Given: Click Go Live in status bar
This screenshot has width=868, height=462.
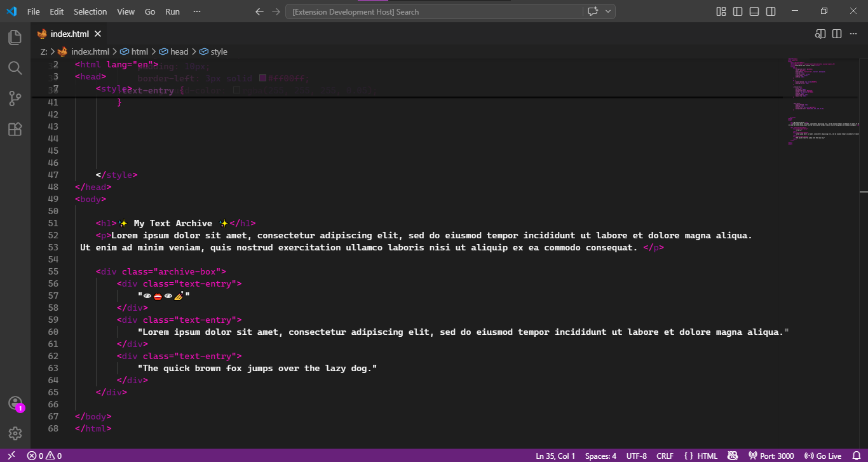Looking at the screenshot, I should [x=823, y=456].
